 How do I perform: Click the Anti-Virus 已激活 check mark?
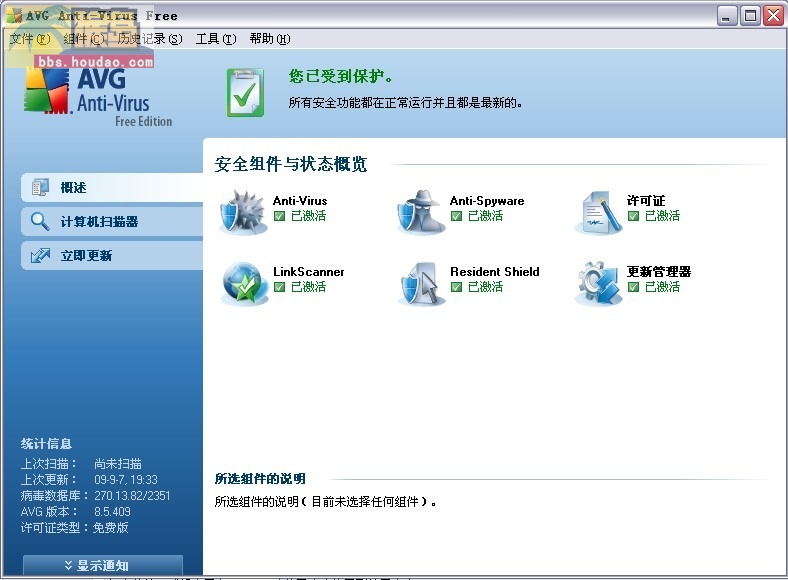click(x=279, y=216)
